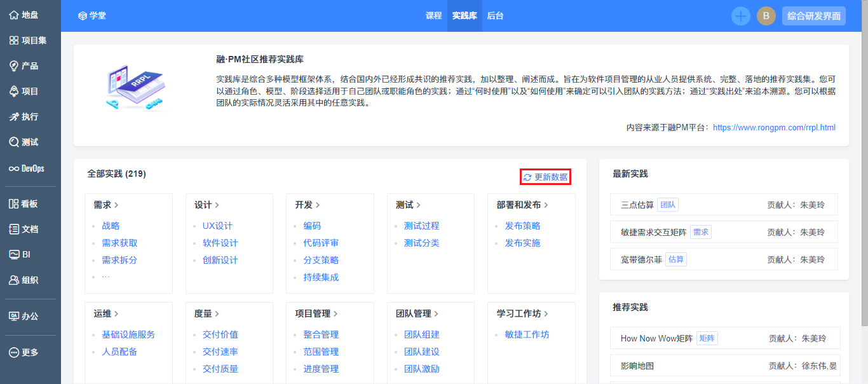Open the 看板 sidebar icon
The width and height of the screenshot is (868, 384).
[x=14, y=203]
